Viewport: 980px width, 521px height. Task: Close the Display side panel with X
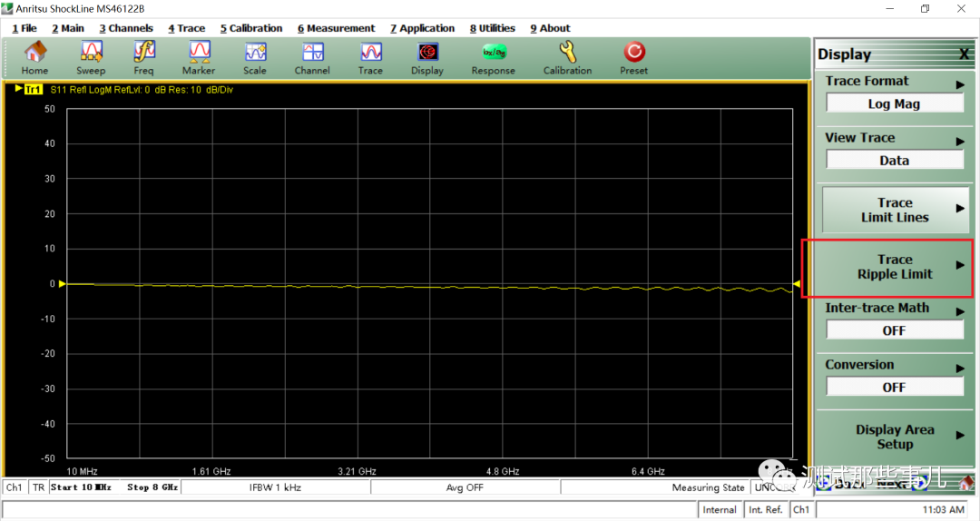click(965, 54)
